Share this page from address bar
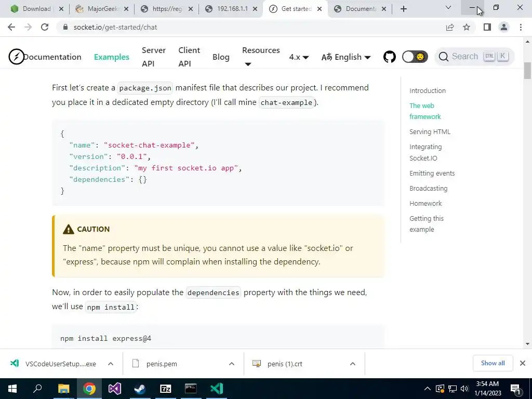The width and height of the screenshot is (532, 399). (450, 27)
